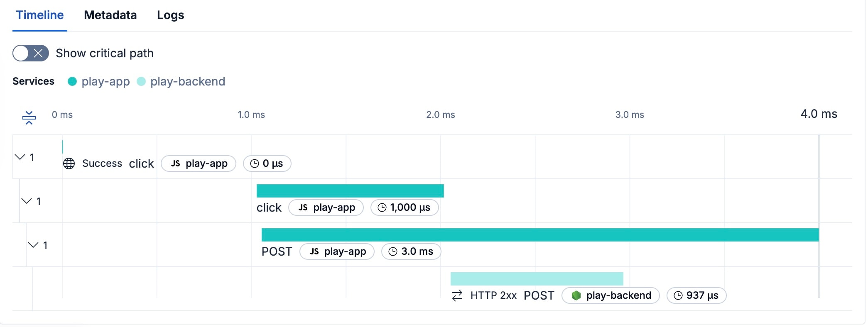Image resolution: width=868 pixels, height=327 pixels.
Task: Click the clock icon in the 937 µs badge
Action: (678, 295)
